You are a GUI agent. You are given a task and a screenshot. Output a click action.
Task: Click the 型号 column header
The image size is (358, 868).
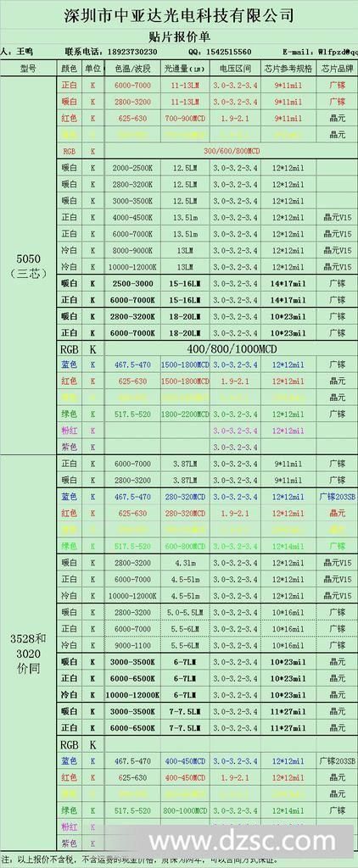(28, 70)
